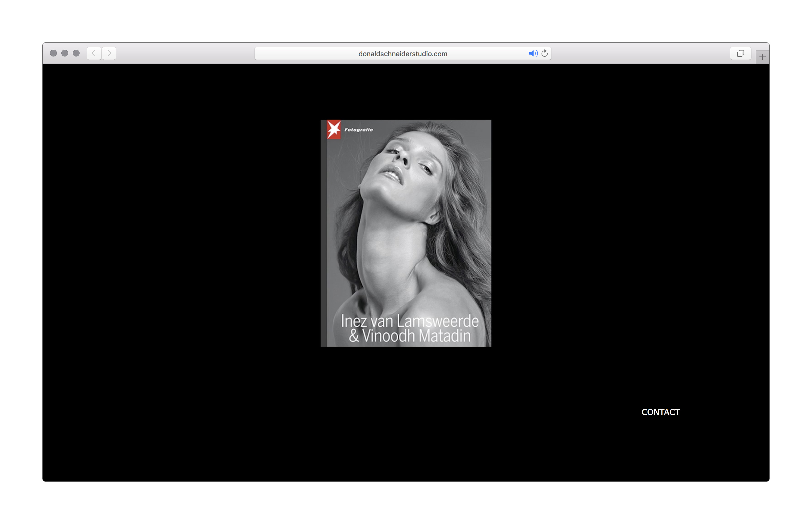Viewport: 812px width, 524px height.
Task: Reload the page with the refresh icon
Action: [545, 53]
